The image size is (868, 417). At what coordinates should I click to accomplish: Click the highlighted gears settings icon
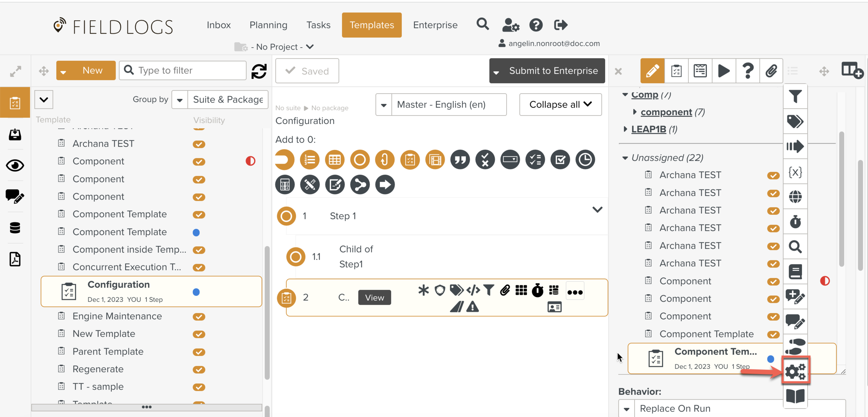click(795, 371)
